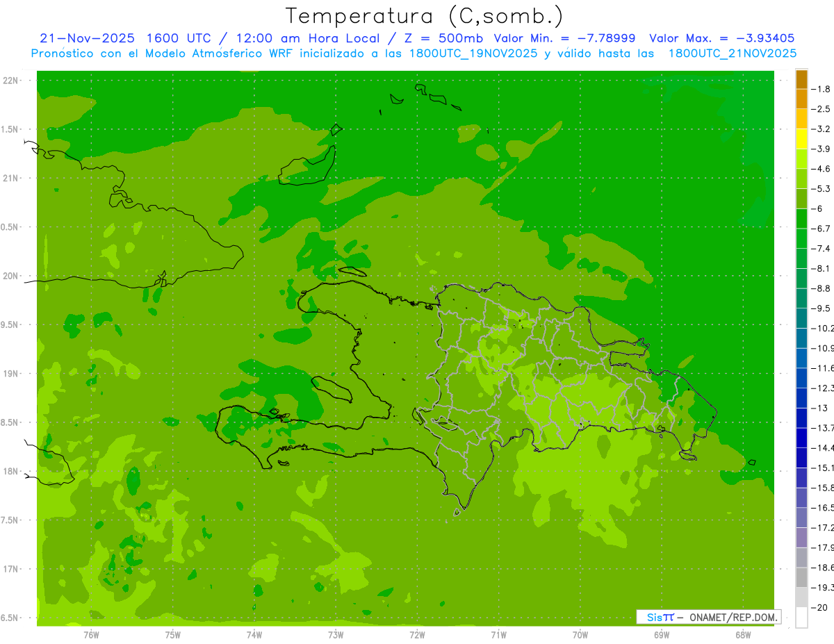This screenshot has width=834, height=644.
Task: Click the "-9.5" colorbar label
Action: click(821, 308)
